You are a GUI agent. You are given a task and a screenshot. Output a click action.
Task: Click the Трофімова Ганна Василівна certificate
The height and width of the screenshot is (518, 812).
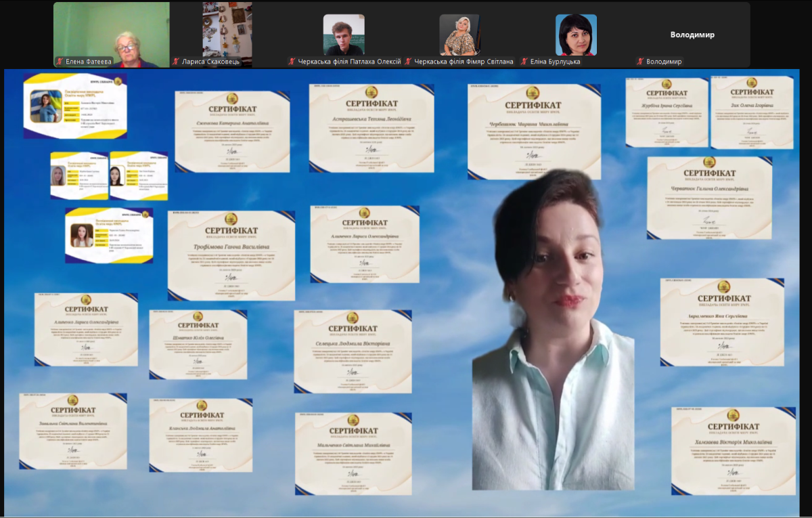231,255
